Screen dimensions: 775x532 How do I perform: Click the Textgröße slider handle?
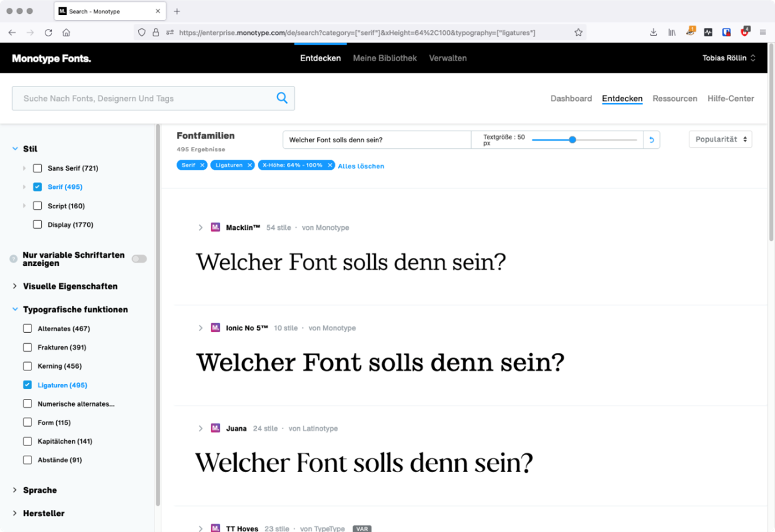pyautogui.click(x=572, y=140)
